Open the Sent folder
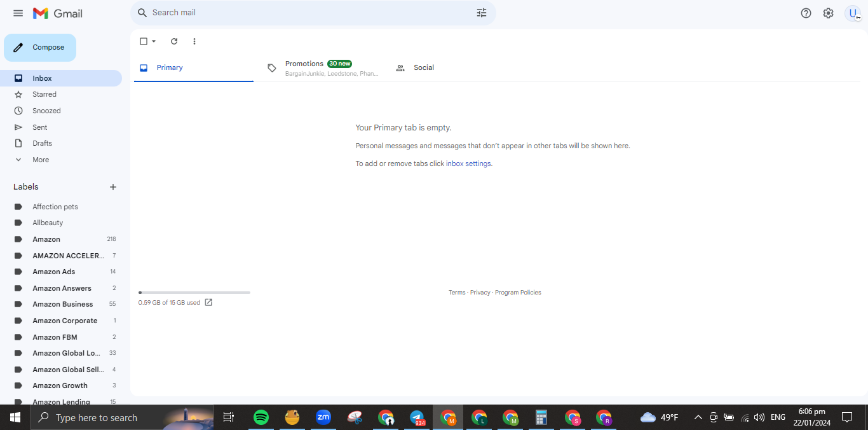This screenshot has width=868, height=430. [x=61, y=127]
